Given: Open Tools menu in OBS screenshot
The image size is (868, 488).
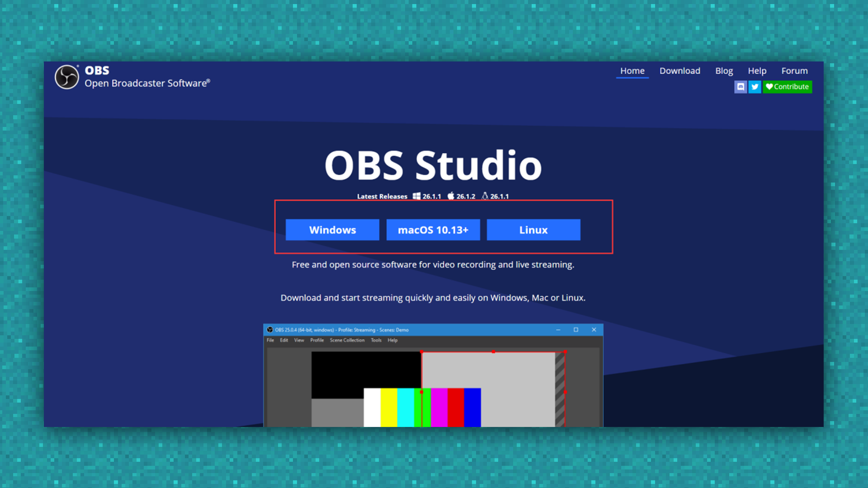Looking at the screenshot, I should tap(376, 340).
